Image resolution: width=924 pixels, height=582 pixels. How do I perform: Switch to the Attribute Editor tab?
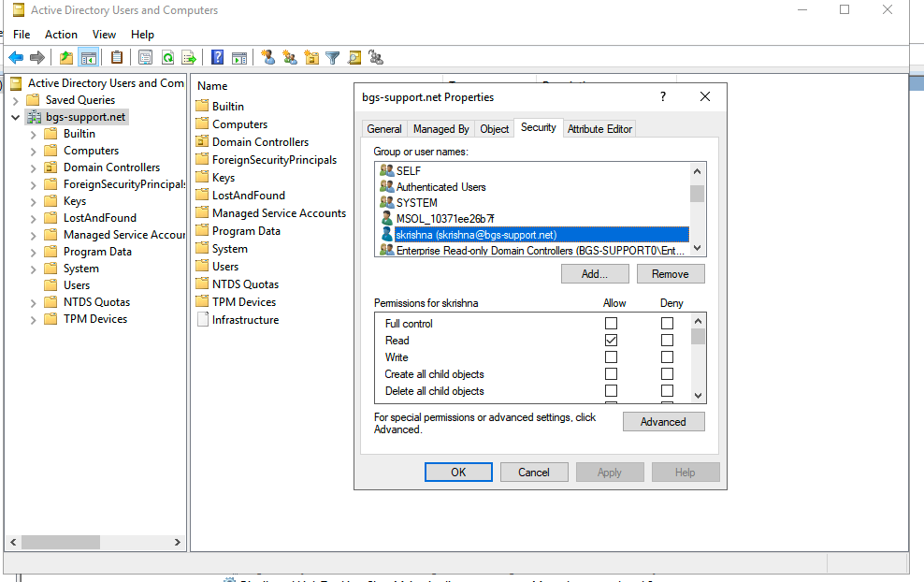coord(599,129)
